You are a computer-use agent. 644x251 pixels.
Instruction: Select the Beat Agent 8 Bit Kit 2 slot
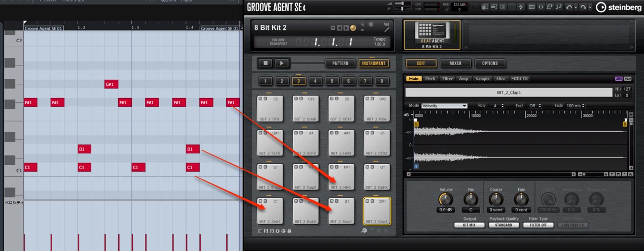432,35
